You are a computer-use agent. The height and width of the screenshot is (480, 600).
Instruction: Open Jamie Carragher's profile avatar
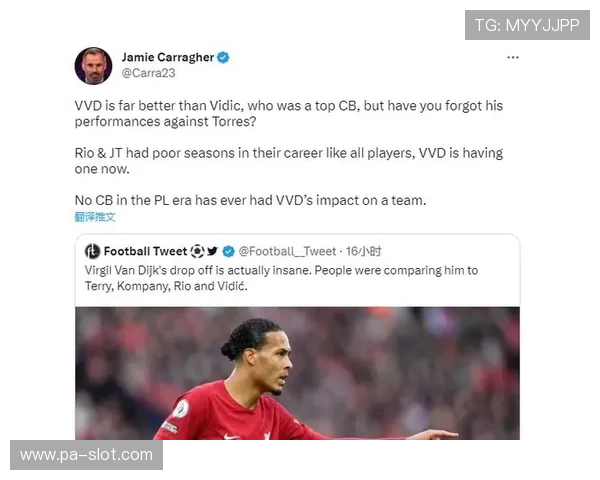pyautogui.click(x=93, y=66)
